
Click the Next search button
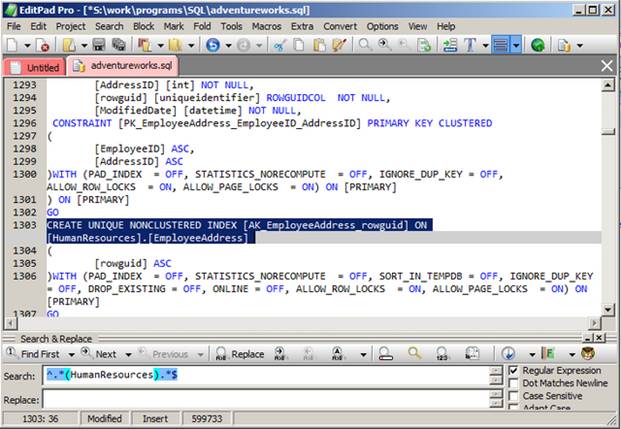tap(99, 354)
